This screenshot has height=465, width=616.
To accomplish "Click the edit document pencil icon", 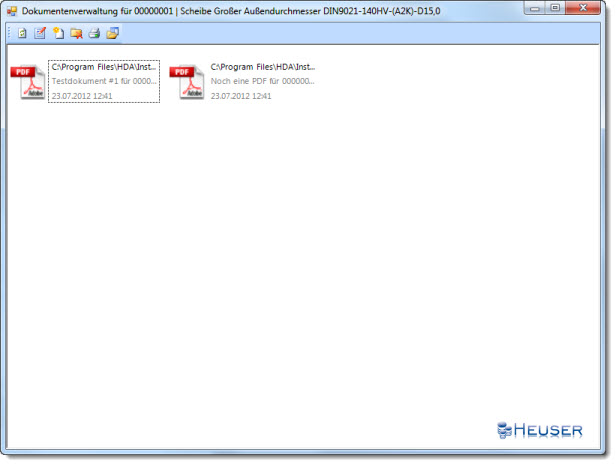I will coord(40,33).
